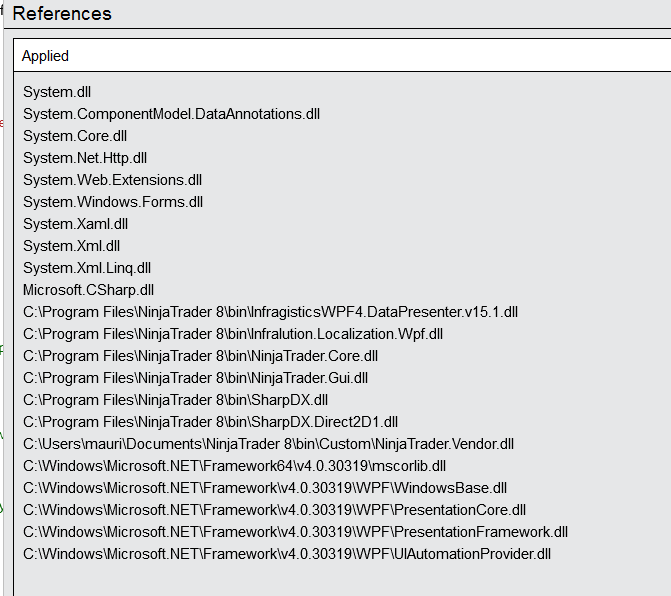Select the System.Xml.dll entry
The width and height of the screenshot is (671, 596).
(x=71, y=246)
